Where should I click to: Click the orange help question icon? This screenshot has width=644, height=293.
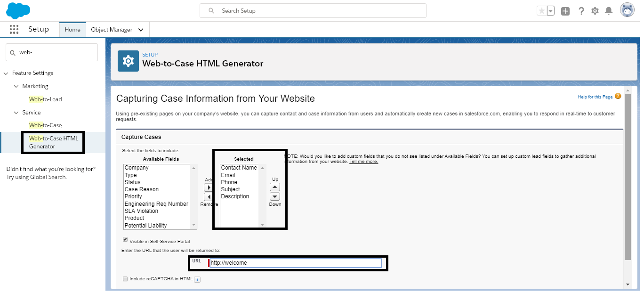pyautogui.click(x=618, y=96)
